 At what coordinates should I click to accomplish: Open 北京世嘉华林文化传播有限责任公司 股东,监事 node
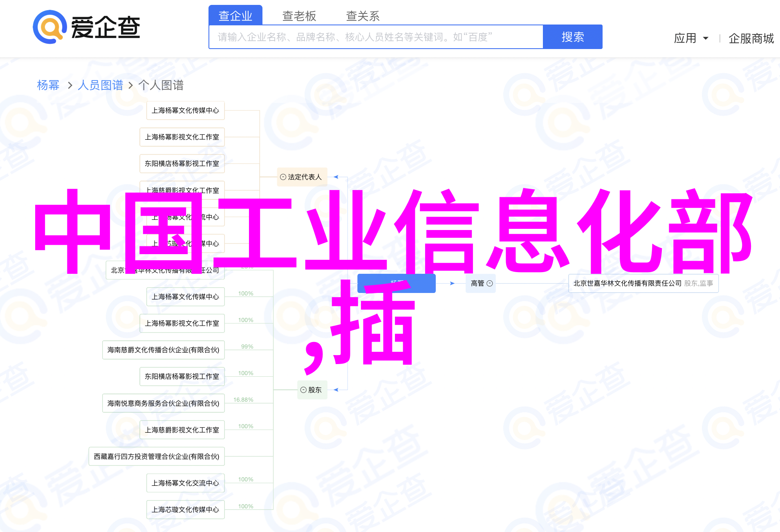click(x=643, y=283)
